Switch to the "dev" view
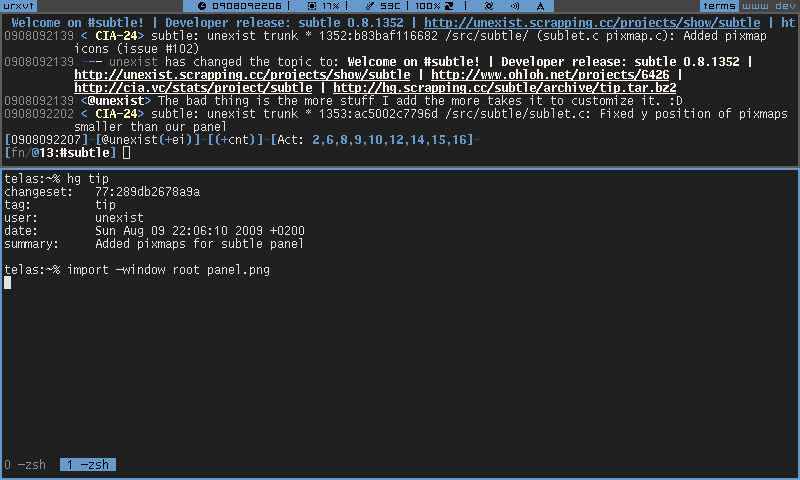This screenshot has width=800, height=480. [784, 6]
